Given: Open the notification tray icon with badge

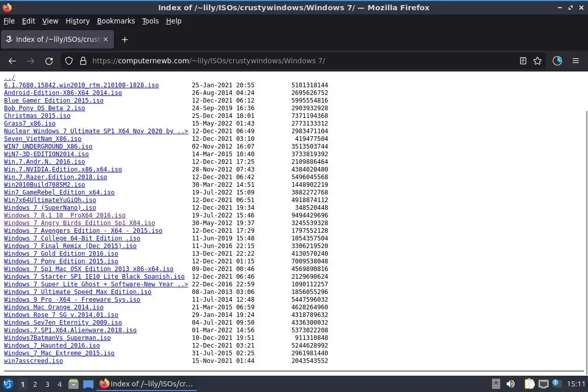Looking at the screenshot, I should pos(557,383).
